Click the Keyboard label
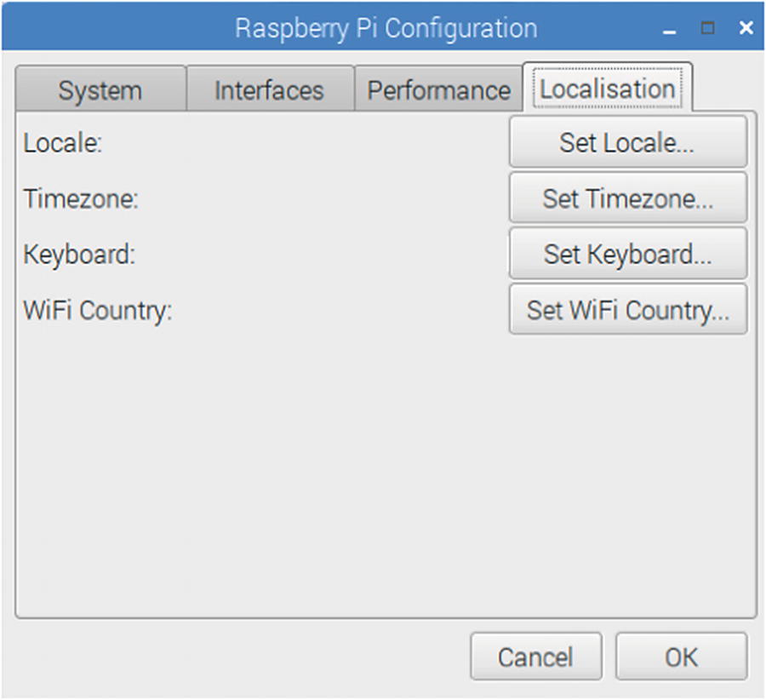The width and height of the screenshot is (766, 700). click(79, 254)
